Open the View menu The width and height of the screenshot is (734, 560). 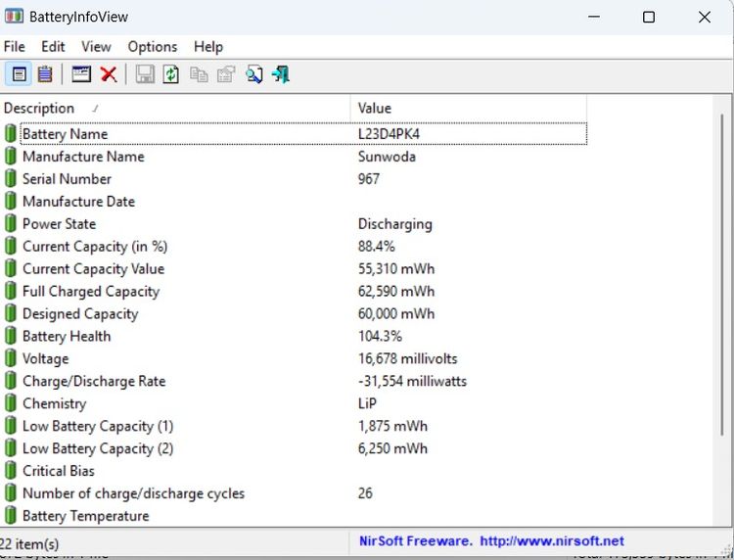pyautogui.click(x=96, y=47)
